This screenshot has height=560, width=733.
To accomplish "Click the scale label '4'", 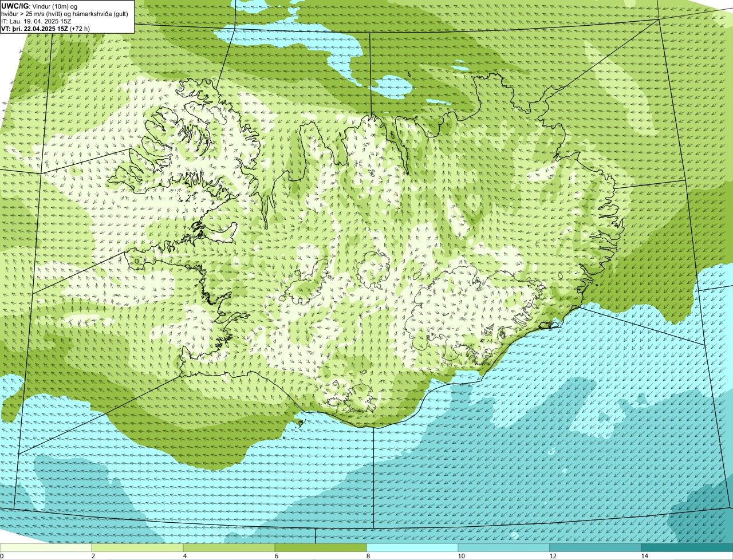I will click(x=184, y=556).
